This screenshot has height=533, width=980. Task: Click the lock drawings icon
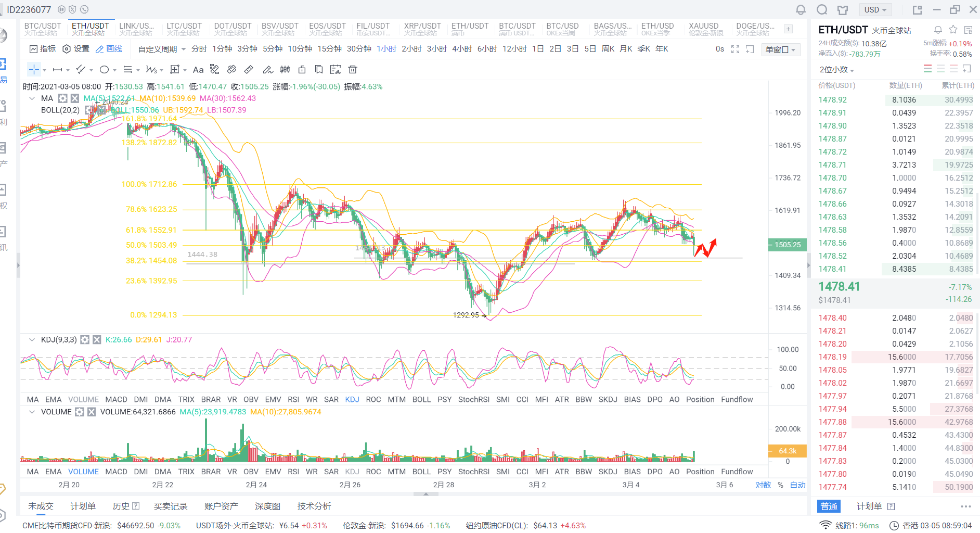pyautogui.click(x=302, y=69)
